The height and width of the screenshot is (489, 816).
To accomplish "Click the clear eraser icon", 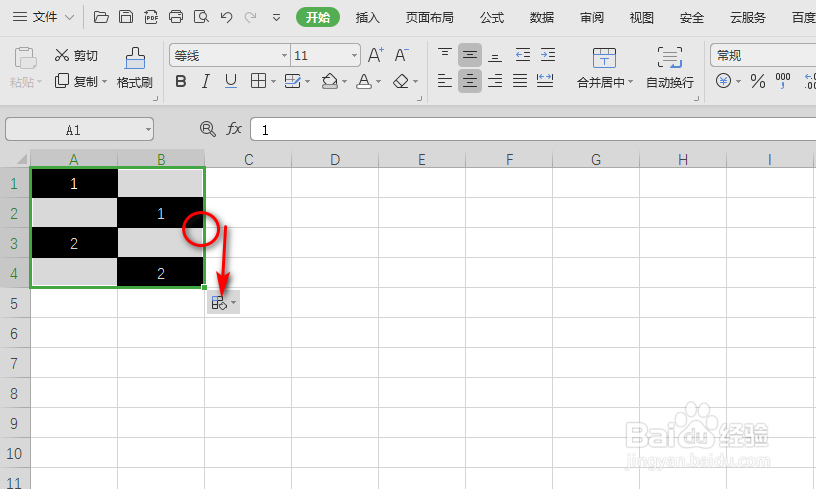I will click(x=401, y=81).
